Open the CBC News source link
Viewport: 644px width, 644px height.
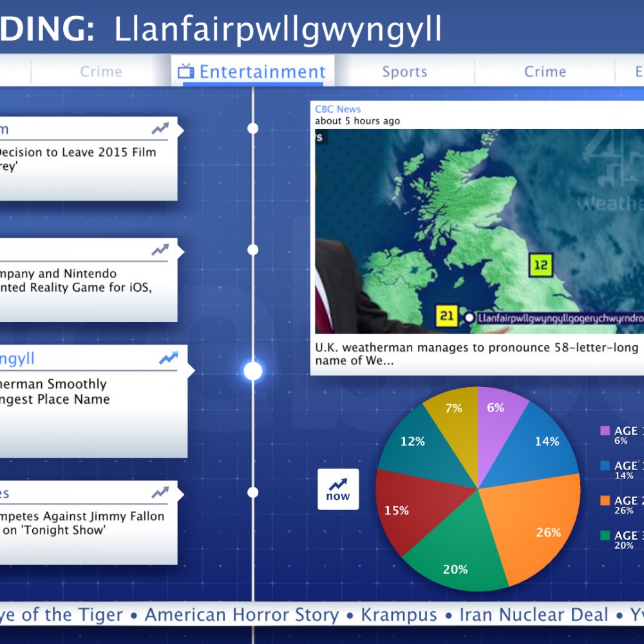[x=337, y=109]
